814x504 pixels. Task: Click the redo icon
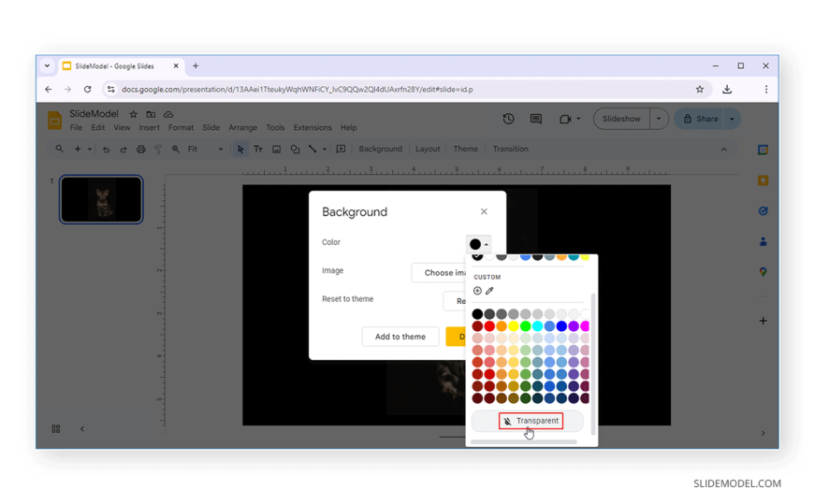(x=123, y=150)
